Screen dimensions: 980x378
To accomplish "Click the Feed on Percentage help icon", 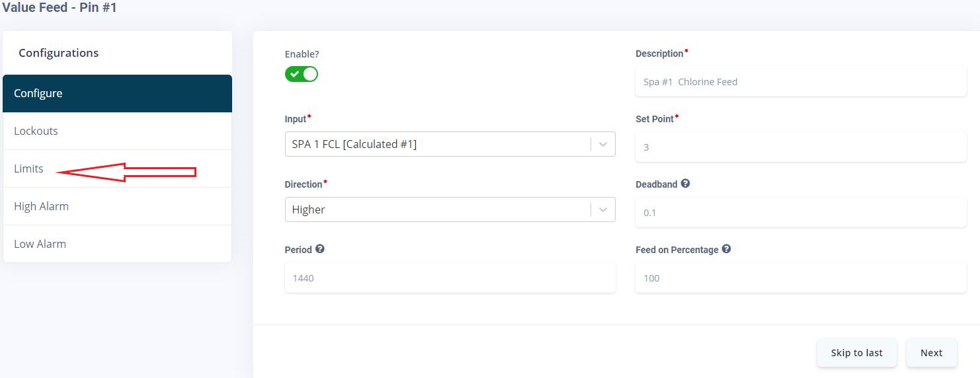I will pos(726,249).
